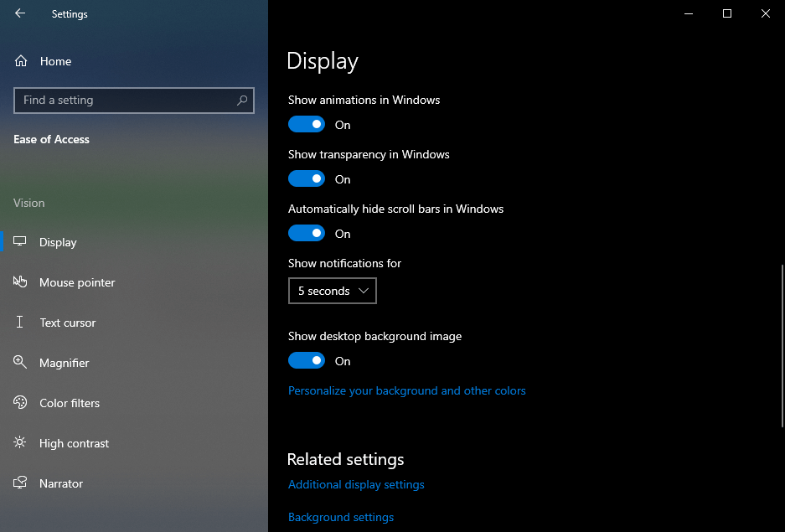Click the Text cursor I-beam icon
This screenshot has height=532, width=785.
[x=19, y=322]
